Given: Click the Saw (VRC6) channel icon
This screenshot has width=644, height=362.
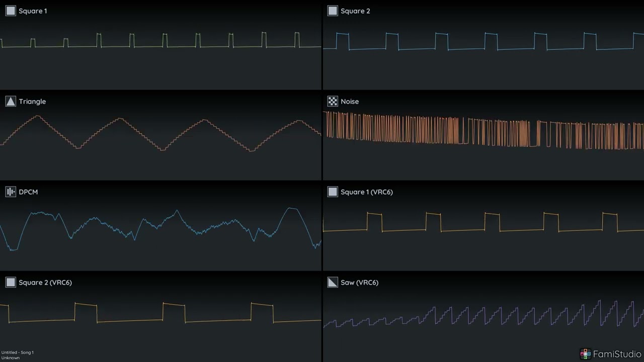Looking at the screenshot, I should [x=333, y=282].
